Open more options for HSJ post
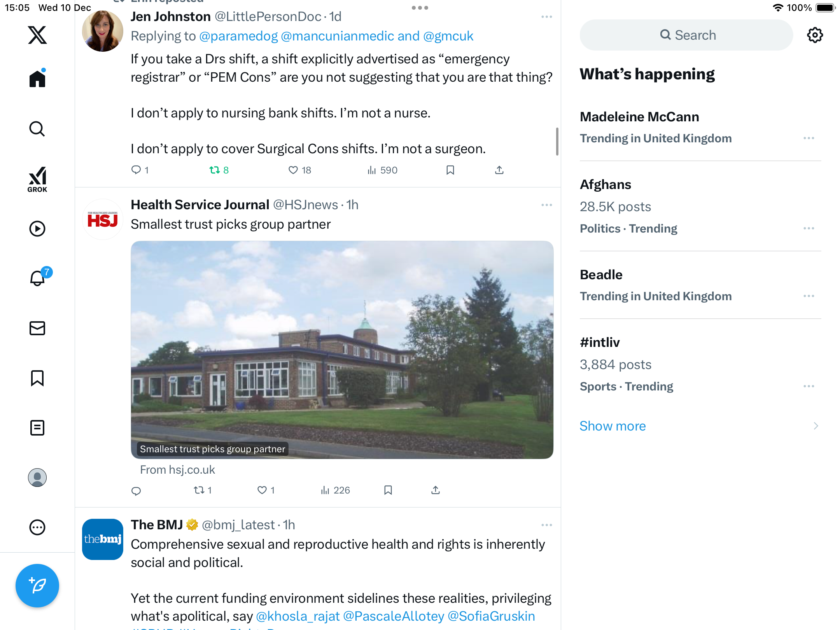Image resolution: width=840 pixels, height=630 pixels. (546, 205)
